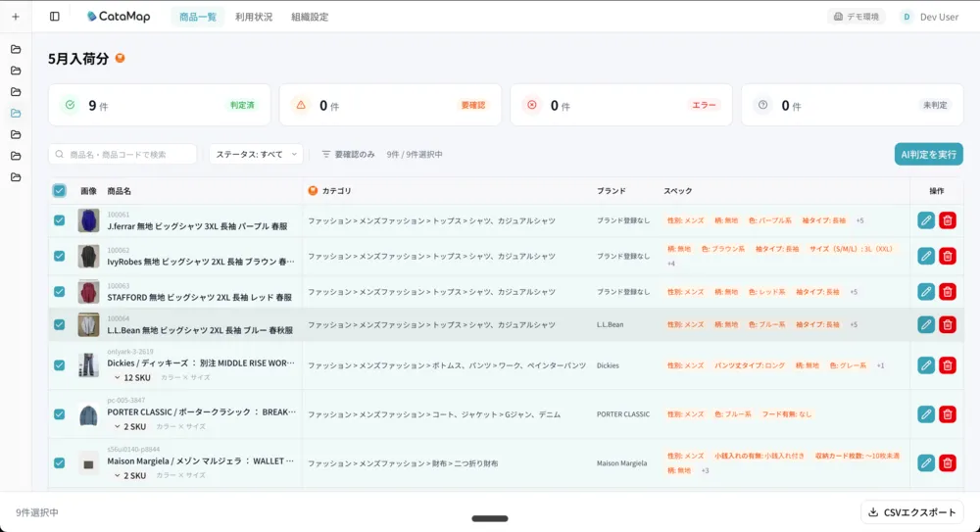The height and width of the screenshot is (532, 980).
Task: Open the third folder in sidebar
Action: [x=16, y=91]
